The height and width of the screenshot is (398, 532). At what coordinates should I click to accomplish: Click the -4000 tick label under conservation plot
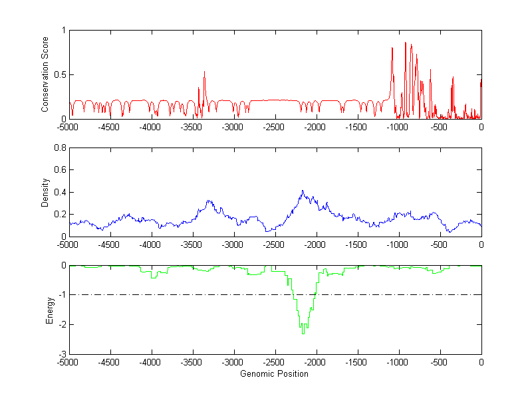click(151, 126)
